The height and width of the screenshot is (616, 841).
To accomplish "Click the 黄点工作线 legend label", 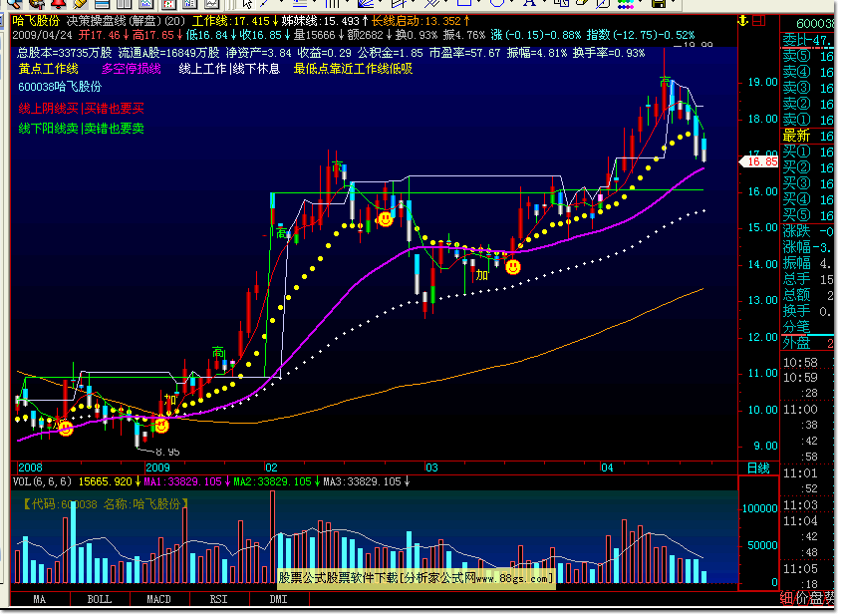I will 48,69.
